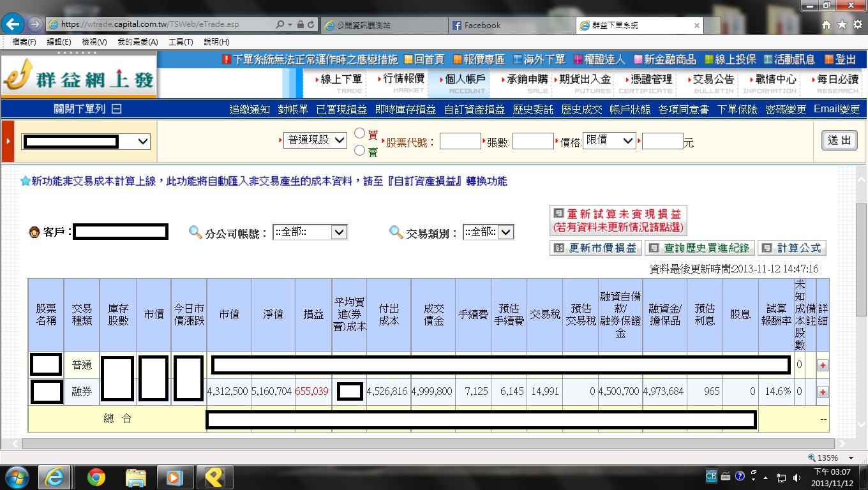Click the 查詢歷史買進紀錄 button
The height and width of the screenshot is (490, 868).
point(700,248)
